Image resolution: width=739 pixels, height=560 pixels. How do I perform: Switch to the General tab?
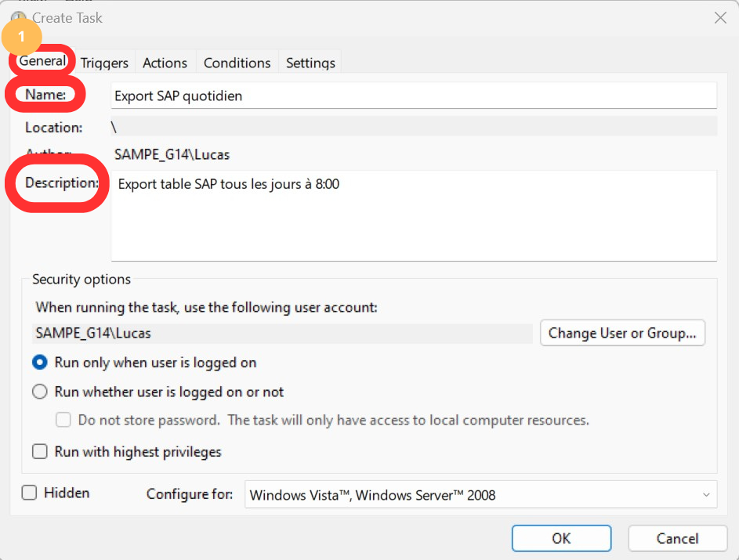click(x=42, y=62)
